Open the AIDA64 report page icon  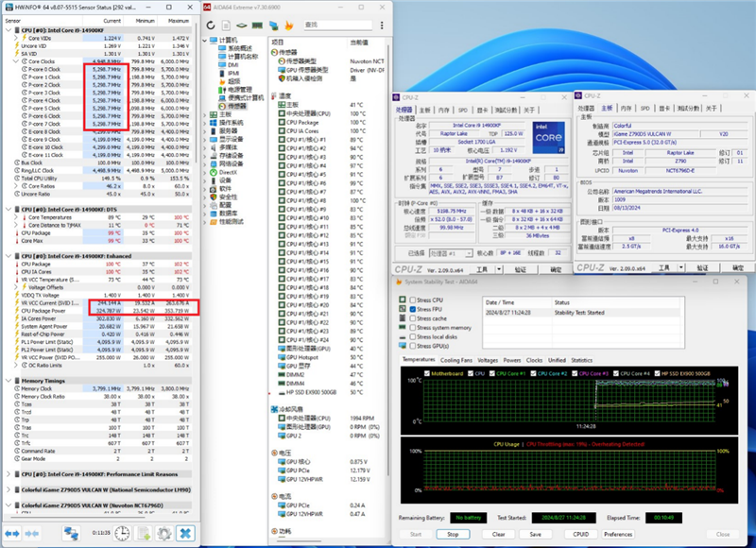226,26
